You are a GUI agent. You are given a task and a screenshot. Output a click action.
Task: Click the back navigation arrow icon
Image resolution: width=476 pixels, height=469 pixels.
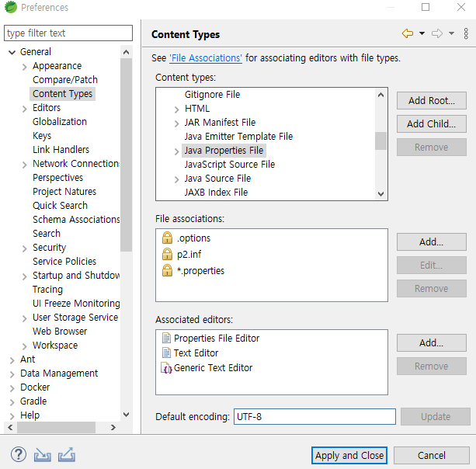coord(408,33)
